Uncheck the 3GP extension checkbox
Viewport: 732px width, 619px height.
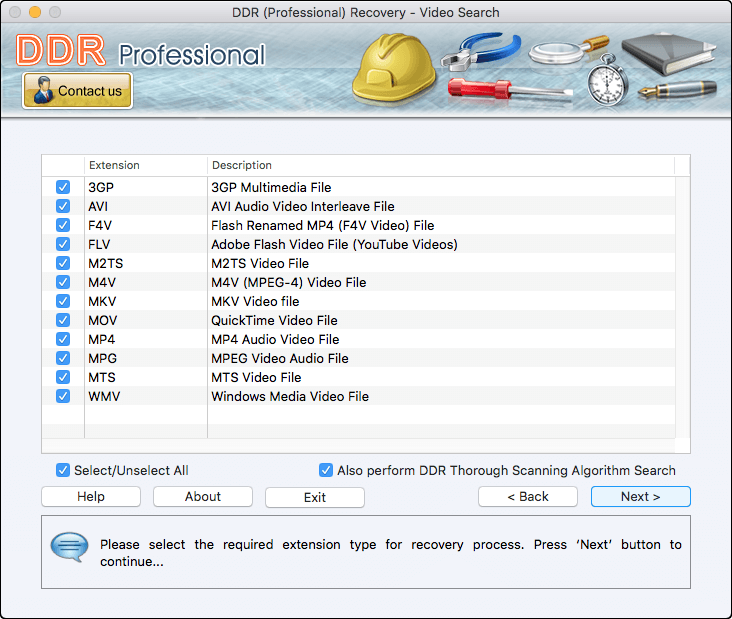(63, 187)
